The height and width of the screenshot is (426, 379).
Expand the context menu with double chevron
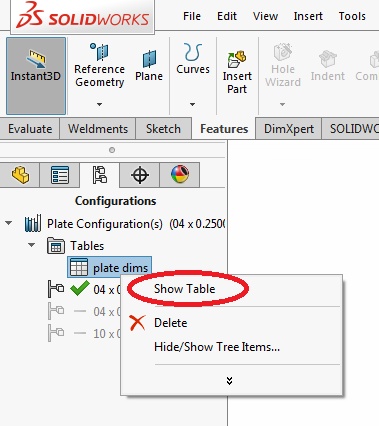[229, 381]
